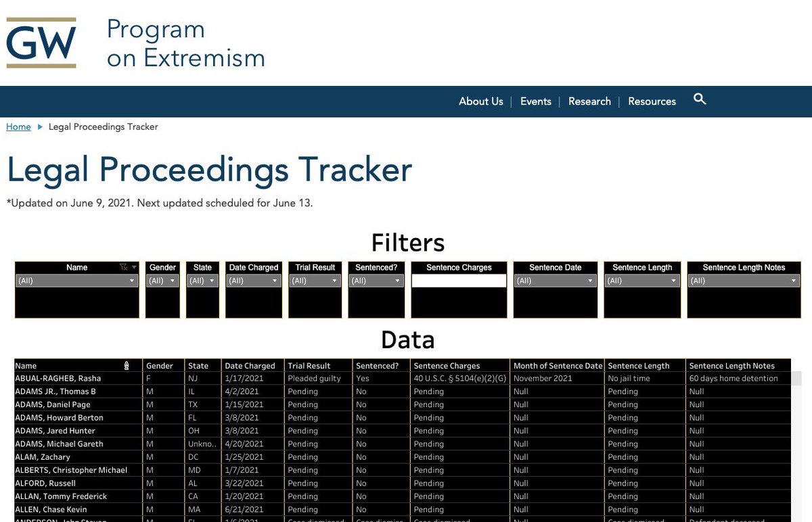This screenshot has height=522, width=812.
Task: Open the Research menu item
Action: click(589, 101)
